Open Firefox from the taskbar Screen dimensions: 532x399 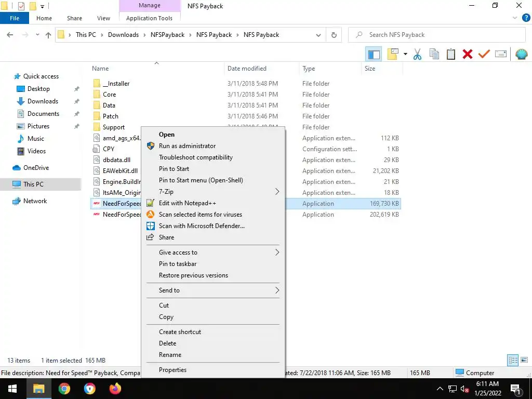click(115, 389)
